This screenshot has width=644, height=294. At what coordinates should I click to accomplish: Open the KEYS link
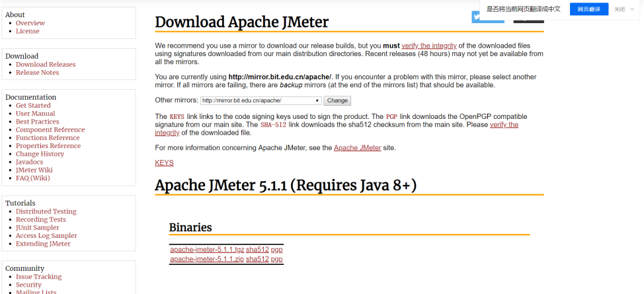click(164, 163)
